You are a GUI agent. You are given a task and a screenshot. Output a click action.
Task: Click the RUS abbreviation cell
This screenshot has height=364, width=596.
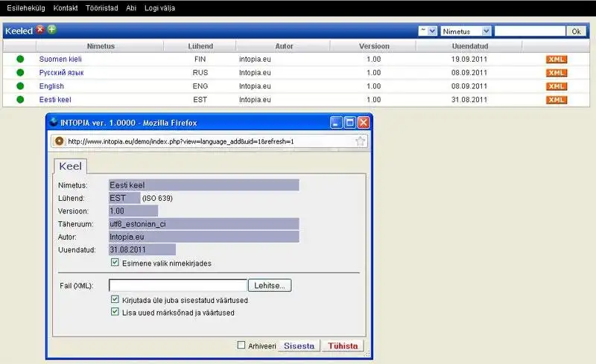click(x=200, y=72)
